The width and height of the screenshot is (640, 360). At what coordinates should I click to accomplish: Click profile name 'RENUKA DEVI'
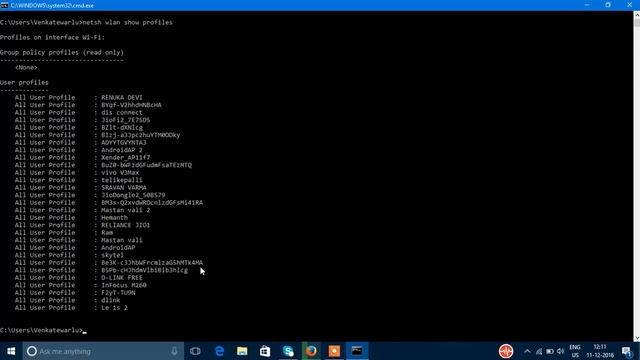(122, 98)
